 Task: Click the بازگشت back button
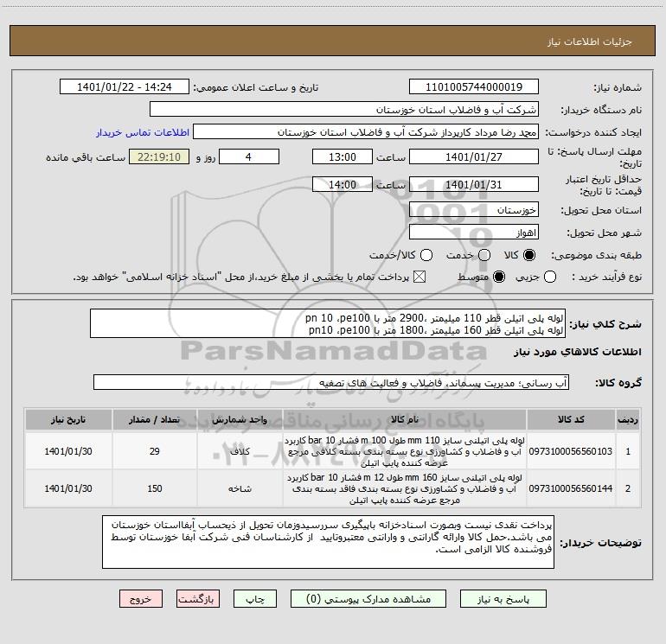pos(198,599)
